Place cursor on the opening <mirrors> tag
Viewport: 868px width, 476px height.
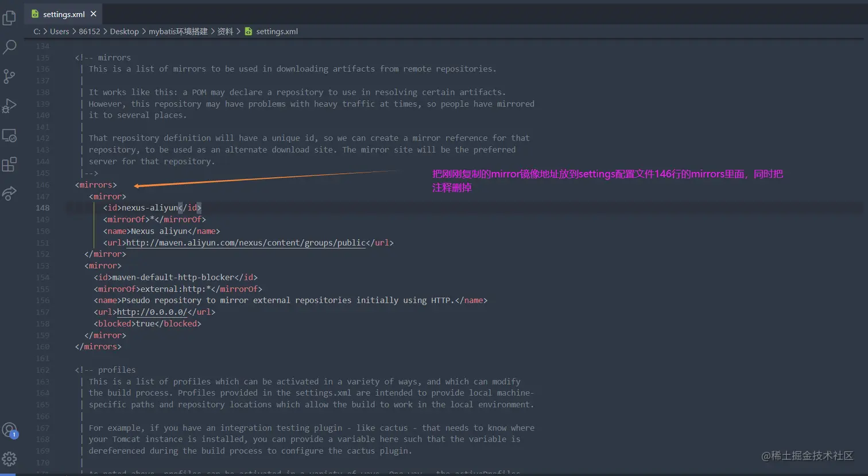(x=96, y=185)
